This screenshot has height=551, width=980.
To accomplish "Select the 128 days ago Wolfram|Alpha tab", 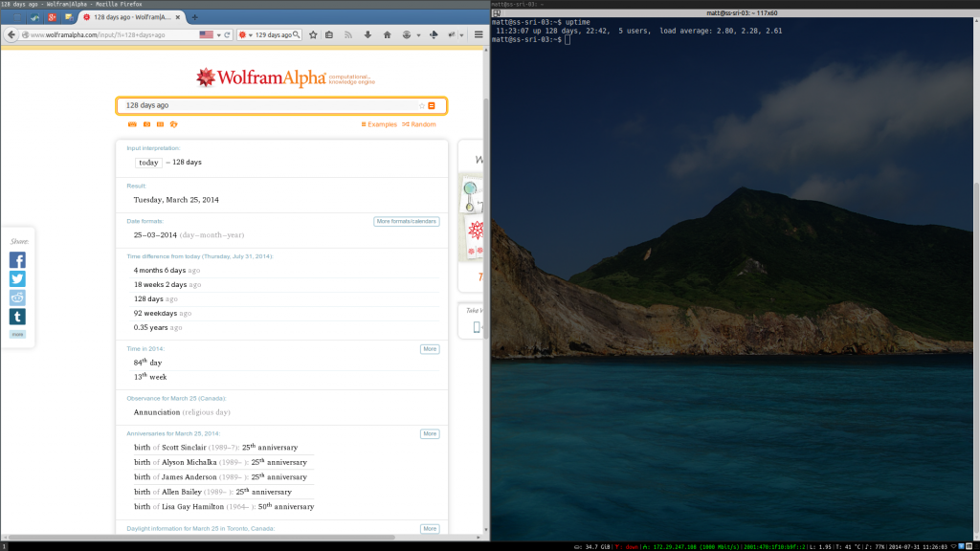I will 131,17.
